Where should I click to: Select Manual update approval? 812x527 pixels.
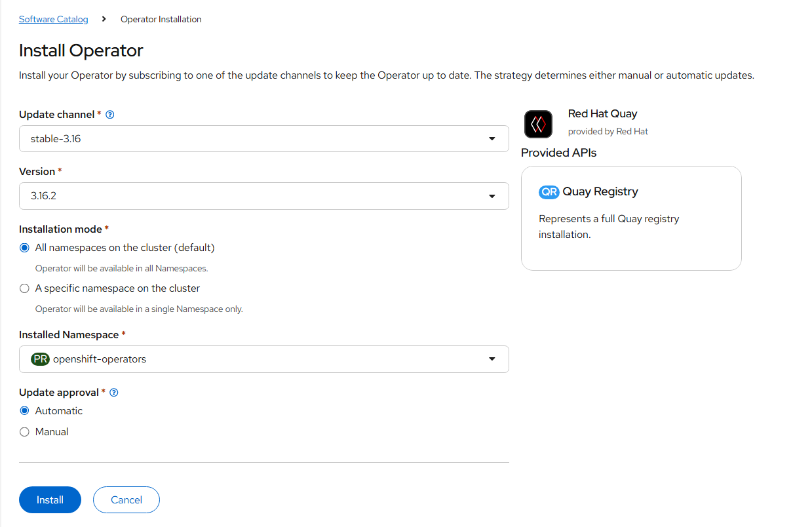click(x=25, y=432)
